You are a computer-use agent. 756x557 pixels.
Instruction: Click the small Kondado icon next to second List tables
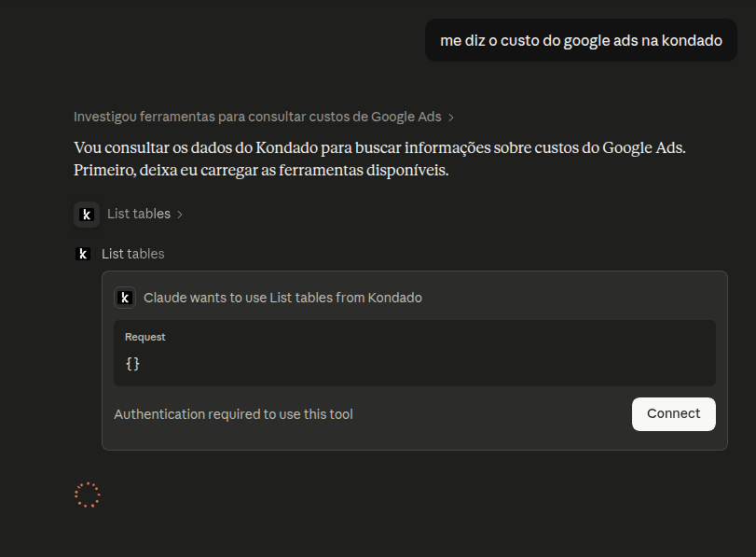tap(83, 254)
